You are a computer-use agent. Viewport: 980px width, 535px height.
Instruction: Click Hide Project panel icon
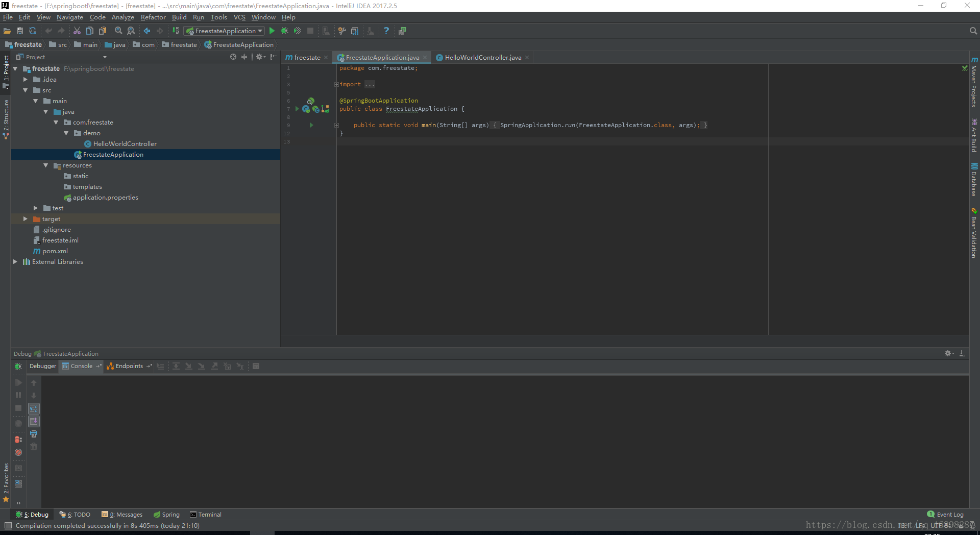(x=274, y=57)
